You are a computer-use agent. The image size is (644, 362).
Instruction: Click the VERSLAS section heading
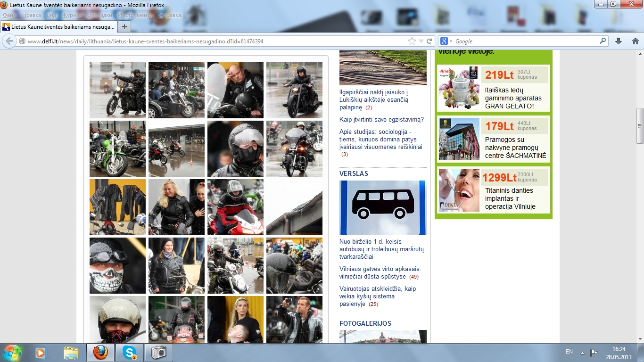[354, 173]
